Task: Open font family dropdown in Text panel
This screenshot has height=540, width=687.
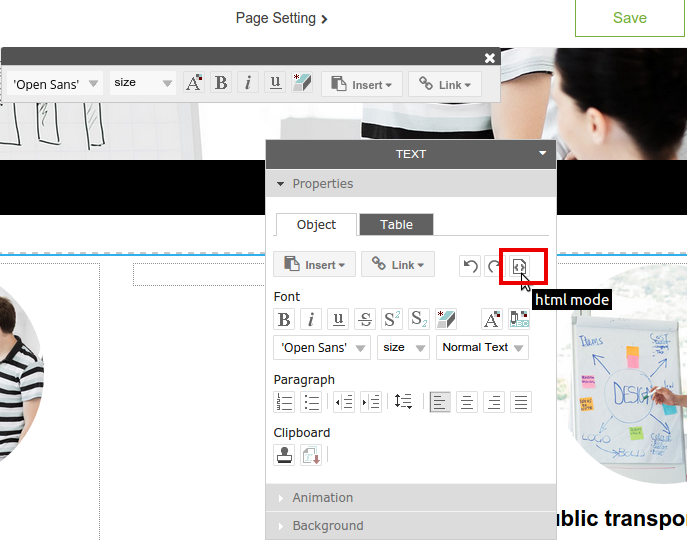Action: tap(322, 348)
